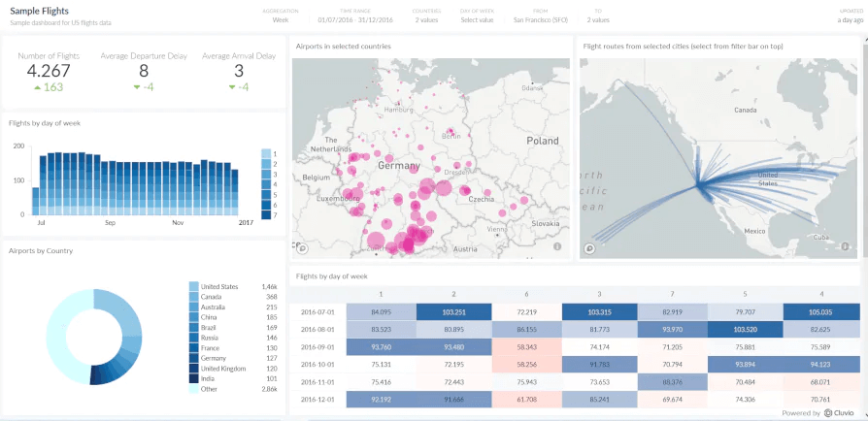Click cell with value 105.035

[821, 312]
